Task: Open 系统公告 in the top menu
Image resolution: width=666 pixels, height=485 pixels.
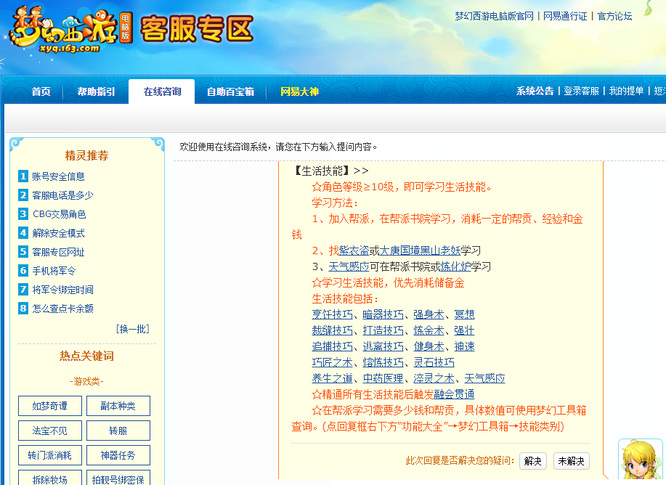Action: pyautogui.click(x=535, y=90)
